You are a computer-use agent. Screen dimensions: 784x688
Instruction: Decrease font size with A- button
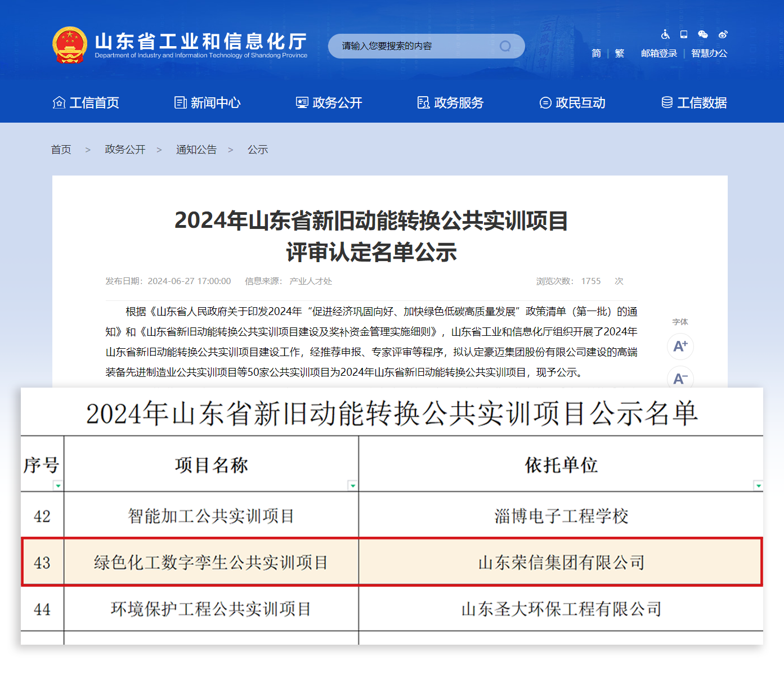680,379
